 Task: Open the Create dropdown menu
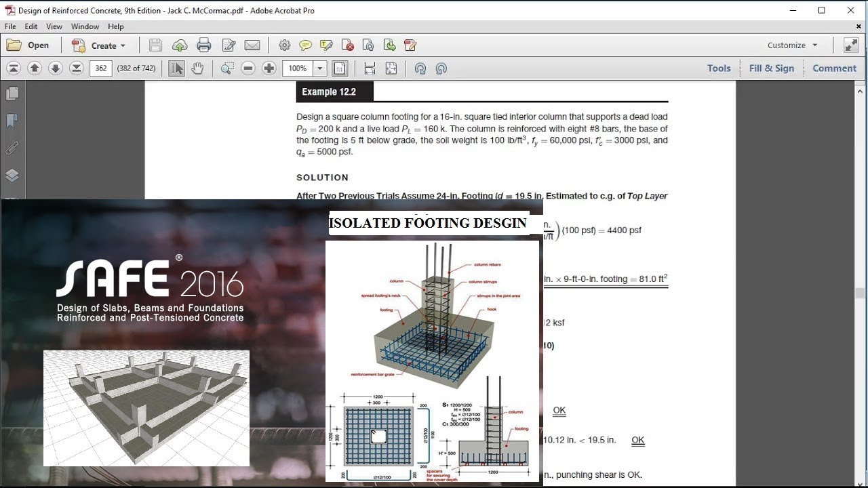point(99,45)
